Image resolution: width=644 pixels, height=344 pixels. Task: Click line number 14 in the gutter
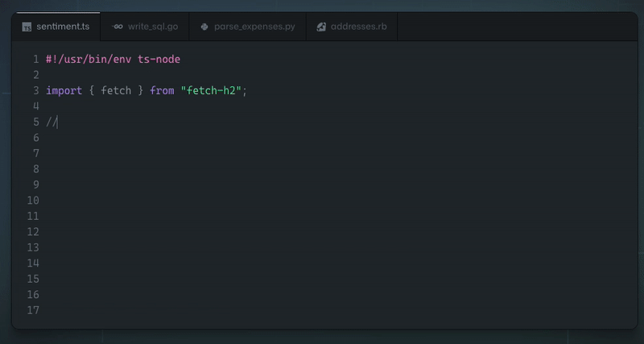[x=33, y=263]
